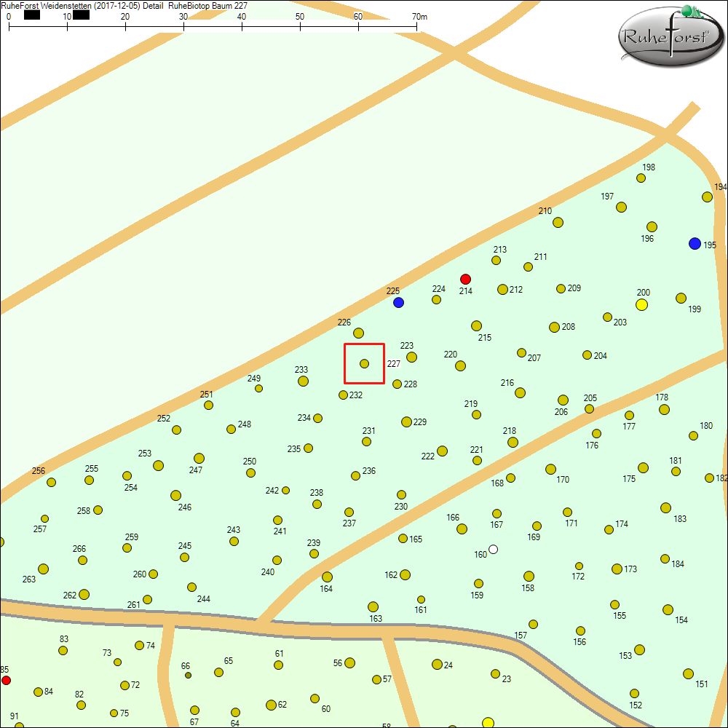Click the small dark tree marker 66
Image resolution: width=728 pixels, height=728 pixels.
[188, 676]
